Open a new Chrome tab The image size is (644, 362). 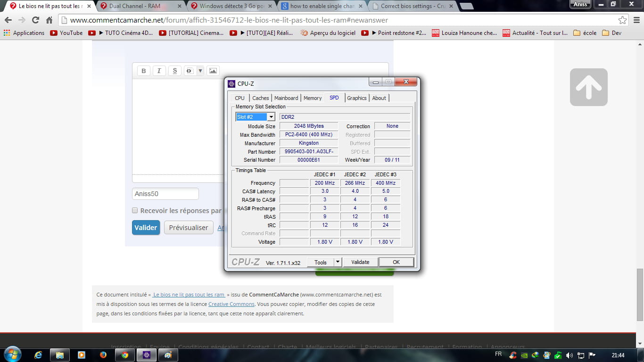pyautogui.click(x=466, y=6)
